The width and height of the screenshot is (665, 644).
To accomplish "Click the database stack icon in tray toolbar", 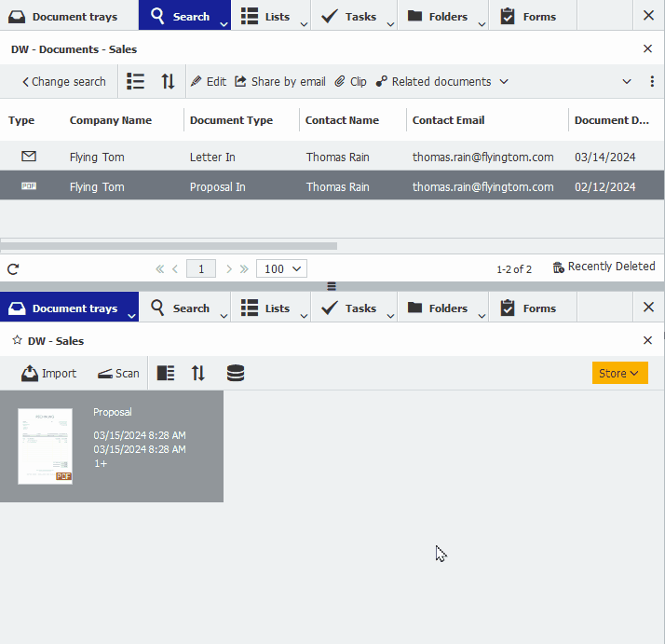I will [236, 373].
